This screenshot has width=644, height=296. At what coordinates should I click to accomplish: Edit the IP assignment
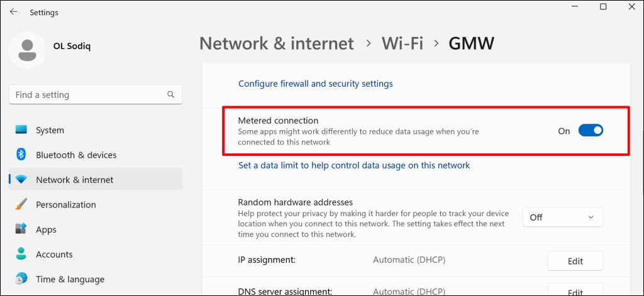coord(575,261)
